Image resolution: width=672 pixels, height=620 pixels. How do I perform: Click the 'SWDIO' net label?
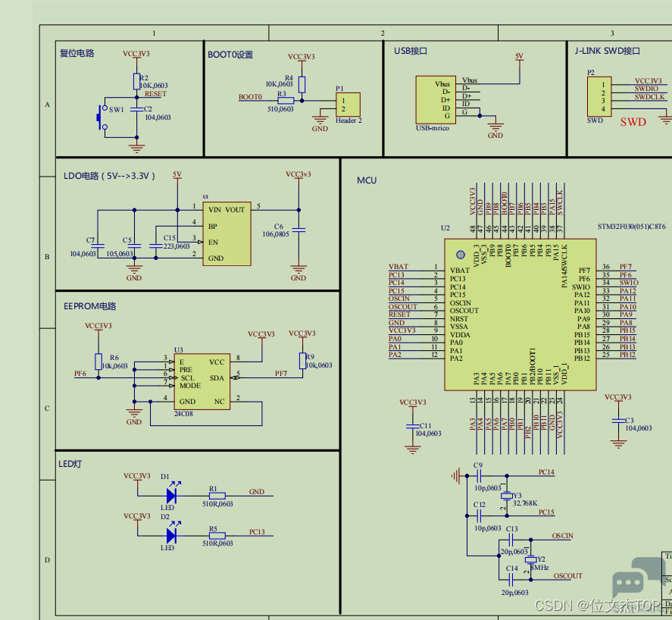646,89
